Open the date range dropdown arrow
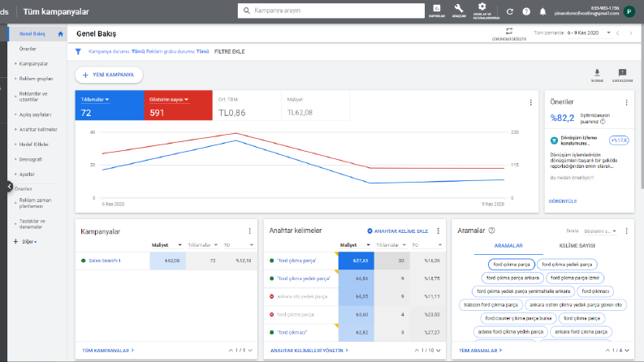 coord(608,32)
